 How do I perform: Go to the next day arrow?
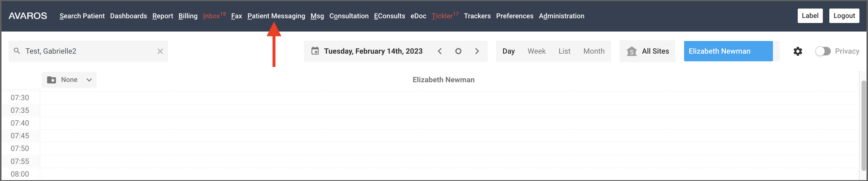(x=477, y=51)
